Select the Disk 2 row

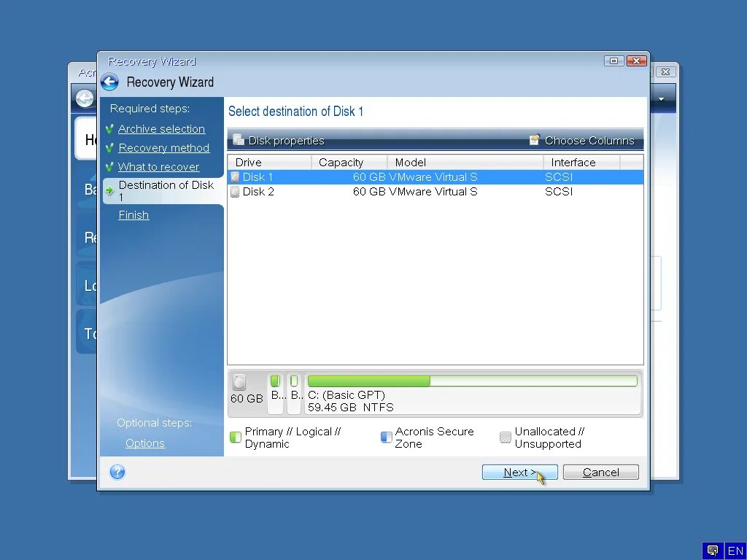tap(436, 192)
